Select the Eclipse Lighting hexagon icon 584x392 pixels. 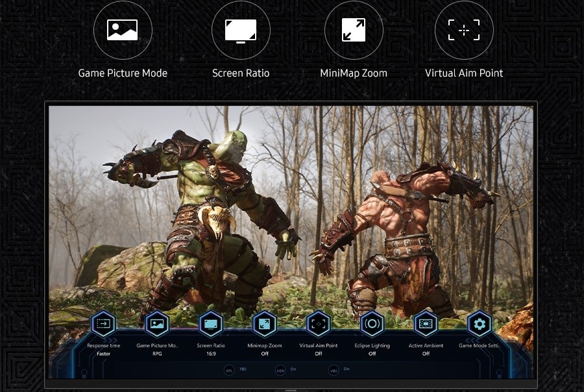click(x=372, y=323)
